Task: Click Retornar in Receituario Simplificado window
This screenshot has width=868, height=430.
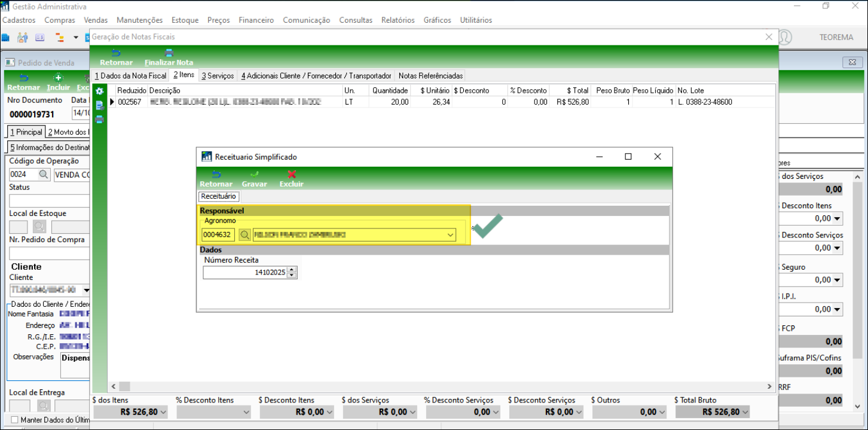Action: [x=216, y=179]
